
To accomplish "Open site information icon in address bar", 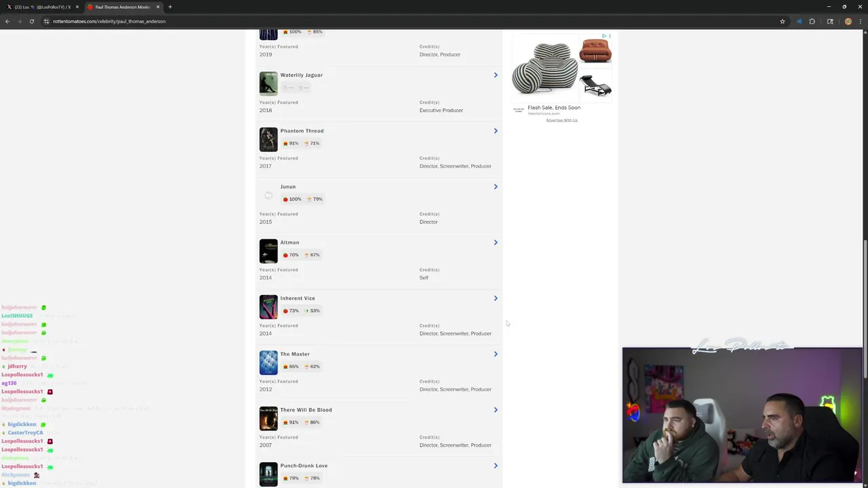I will (46, 21).
